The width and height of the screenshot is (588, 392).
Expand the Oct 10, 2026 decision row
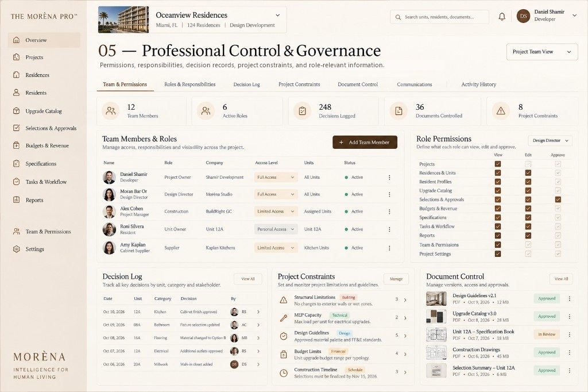[x=258, y=312]
